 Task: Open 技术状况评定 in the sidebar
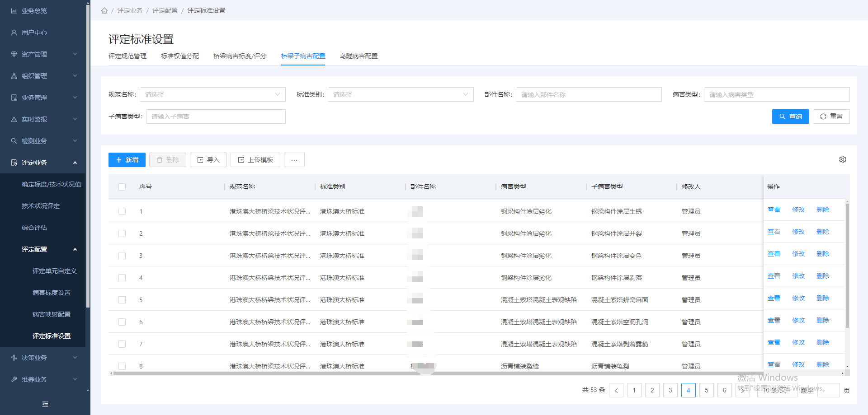pyautogui.click(x=41, y=206)
